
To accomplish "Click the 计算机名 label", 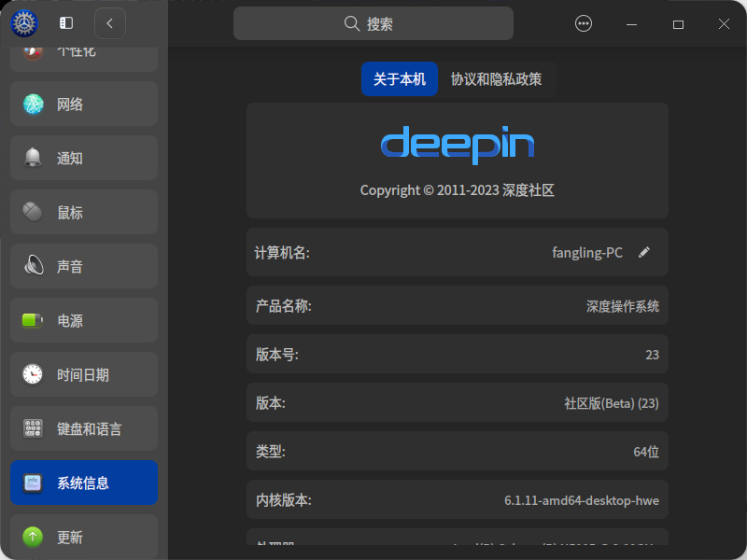I will (x=282, y=253).
